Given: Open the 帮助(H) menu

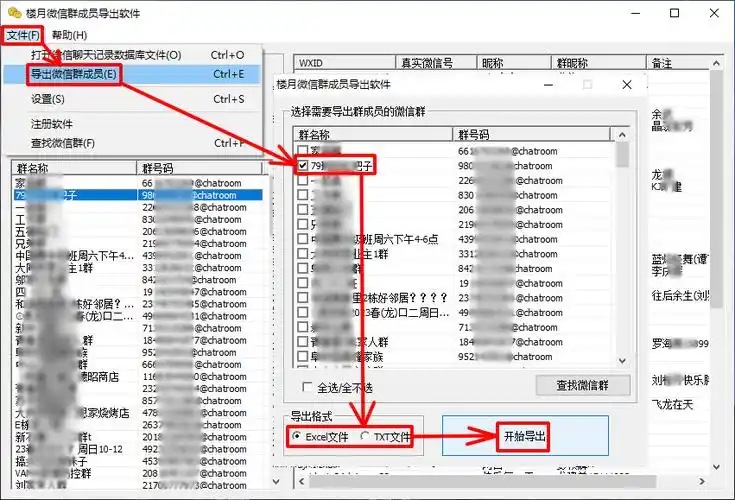Looking at the screenshot, I should pyautogui.click(x=69, y=35).
